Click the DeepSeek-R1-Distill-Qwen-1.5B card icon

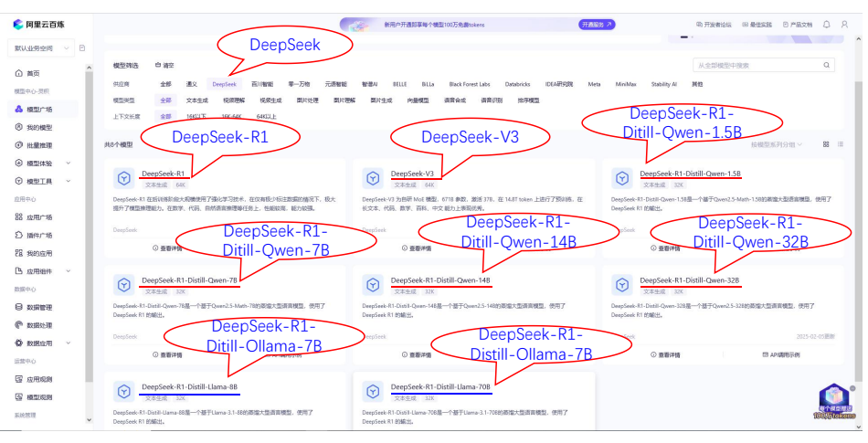621,178
